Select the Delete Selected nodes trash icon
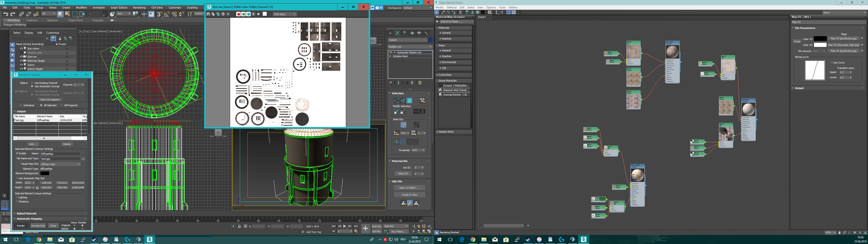This screenshot has width=868, height=244. point(460,12)
